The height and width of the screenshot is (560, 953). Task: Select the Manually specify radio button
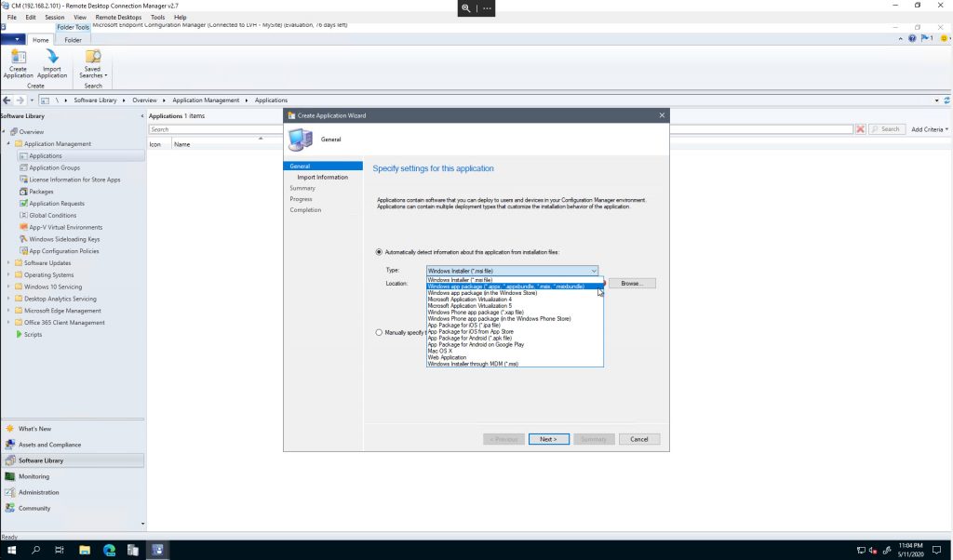(380, 333)
